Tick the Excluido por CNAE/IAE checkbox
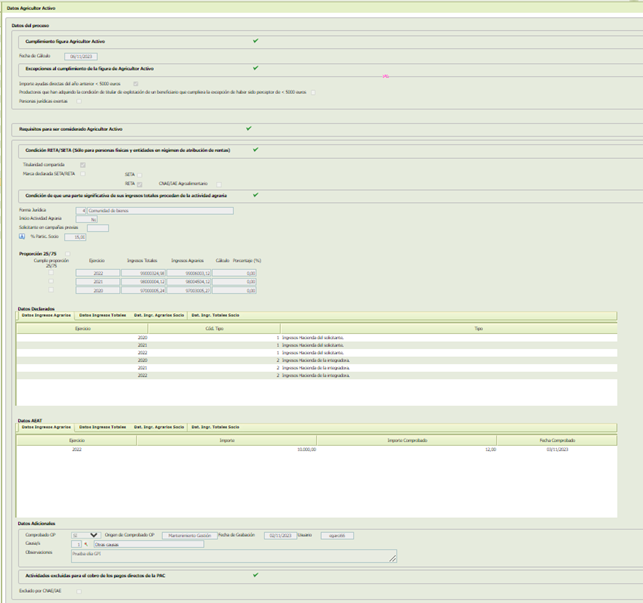The width and height of the screenshot is (643, 603). pyautogui.click(x=79, y=591)
